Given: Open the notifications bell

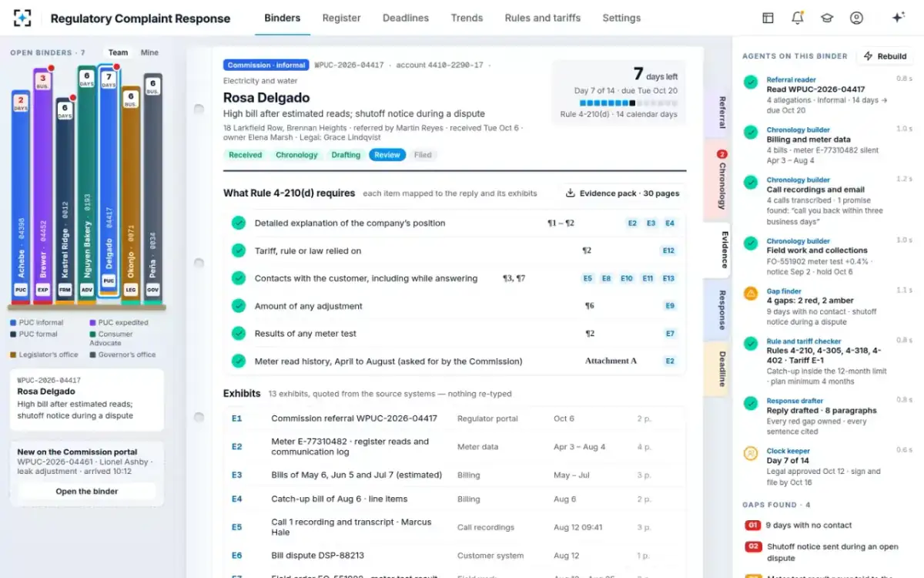Looking at the screenshot, I should point(797,18).
